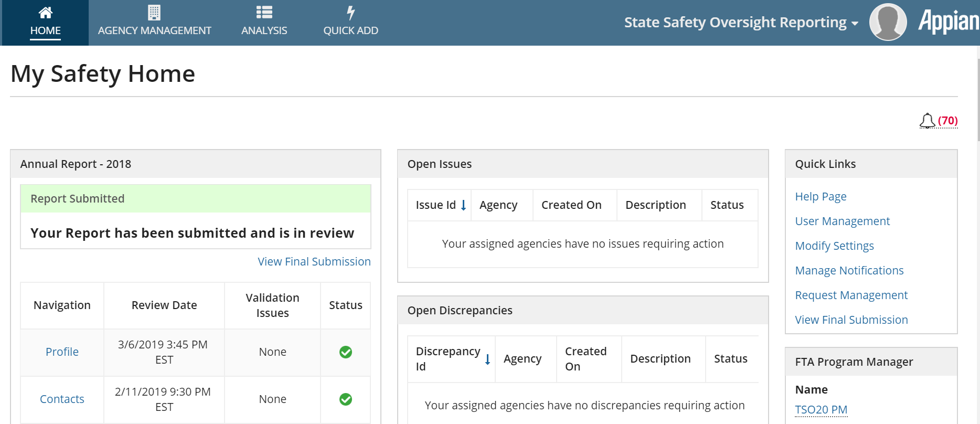Go to User Management
Image resolution: width=980 pixels, height=424 pixels.
(x=842, y=221)
